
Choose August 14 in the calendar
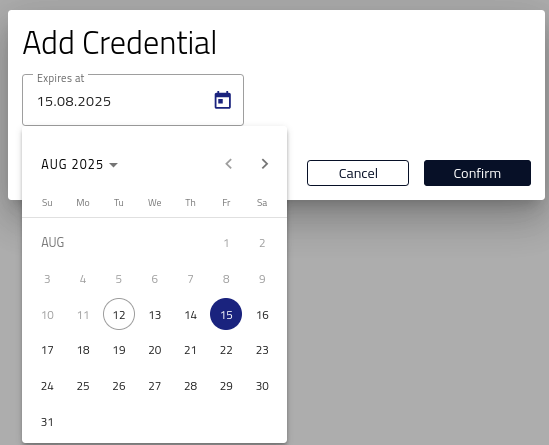click(190, 314)
